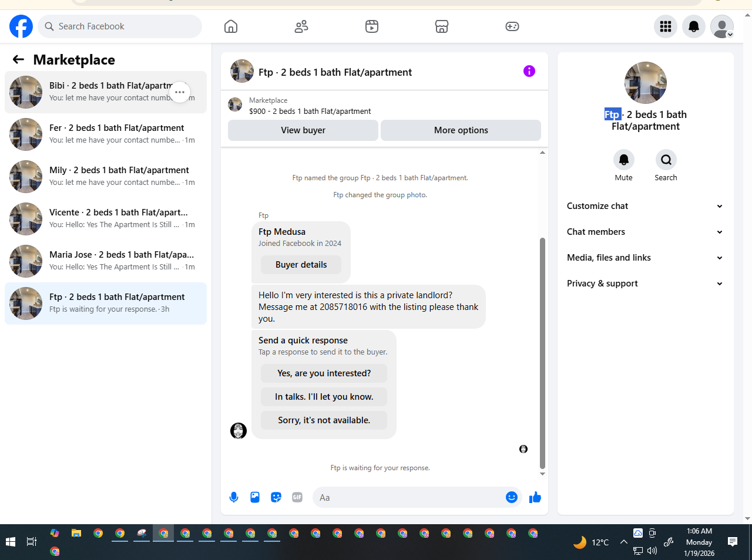Click the scroll-up arrow of chat scrollbar
This screenshot has height=560, width=752.
pyautogui.click(x=542, y=153)
